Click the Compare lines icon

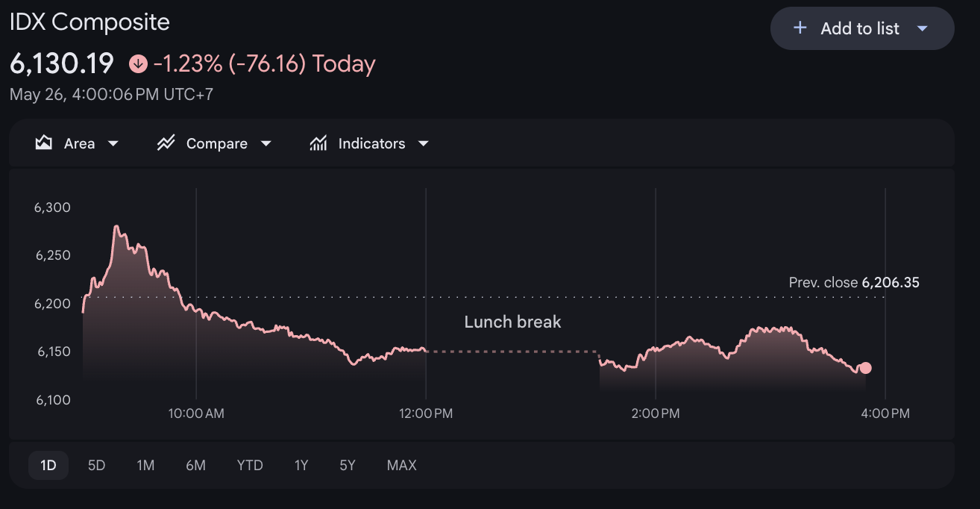pos(166,143)
